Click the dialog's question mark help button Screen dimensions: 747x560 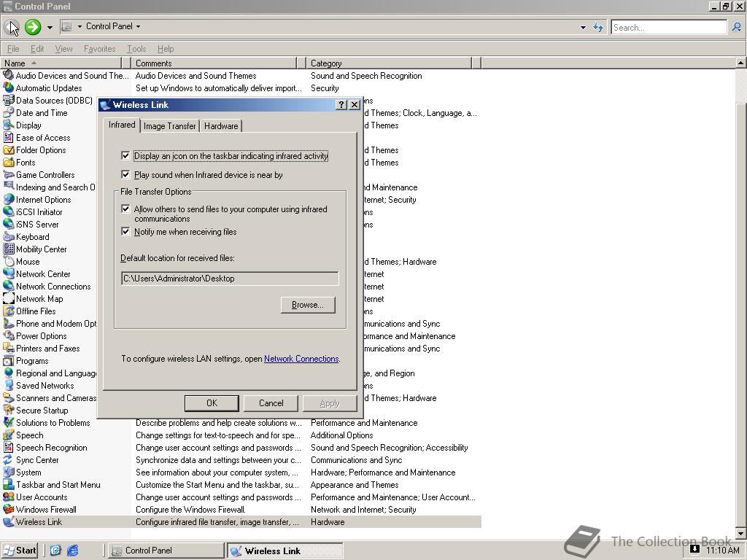[x=341, y=105]
